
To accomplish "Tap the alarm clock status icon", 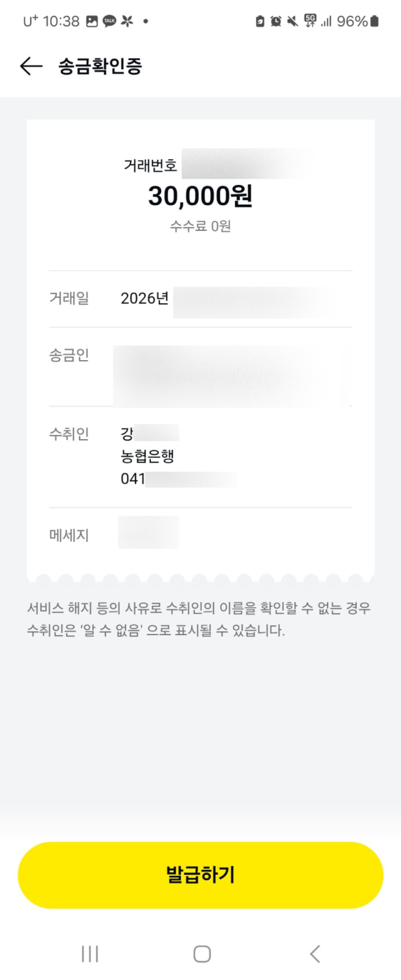I will pos(276,21).
